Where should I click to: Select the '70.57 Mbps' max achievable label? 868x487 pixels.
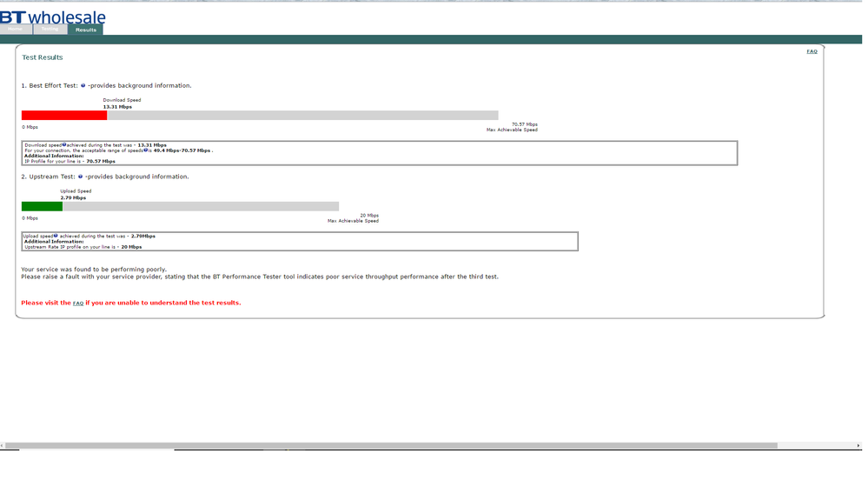coord(524,124)
